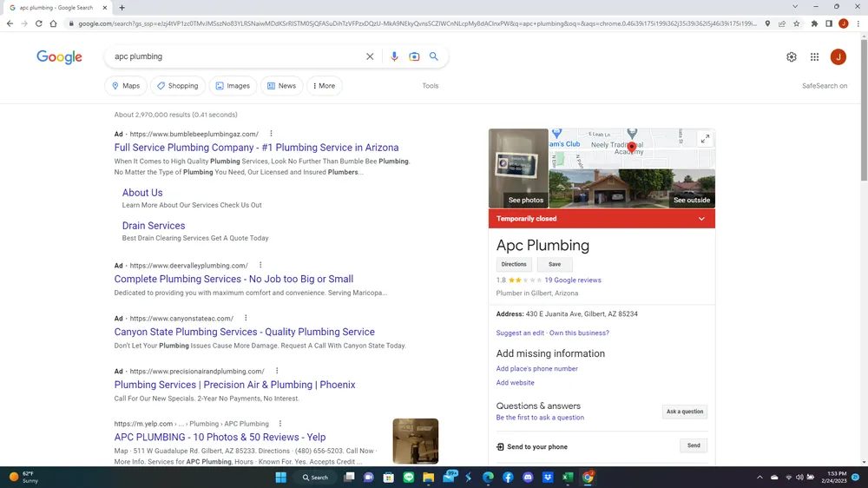The image size is (868, 488).
Task: Expand the Temporarily closed banner
Action: pyautogui.click(x=701, y=219)
